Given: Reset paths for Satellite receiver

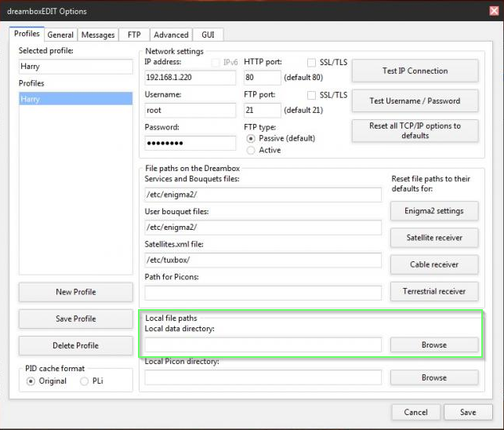Looking at the screenshot, I should pos(434,238).
